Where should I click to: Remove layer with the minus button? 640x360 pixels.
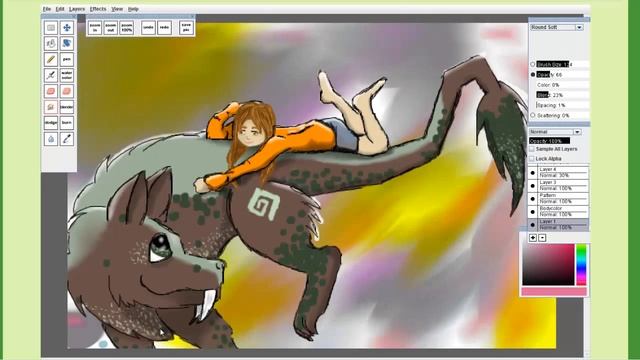click(x=542, y=238)
